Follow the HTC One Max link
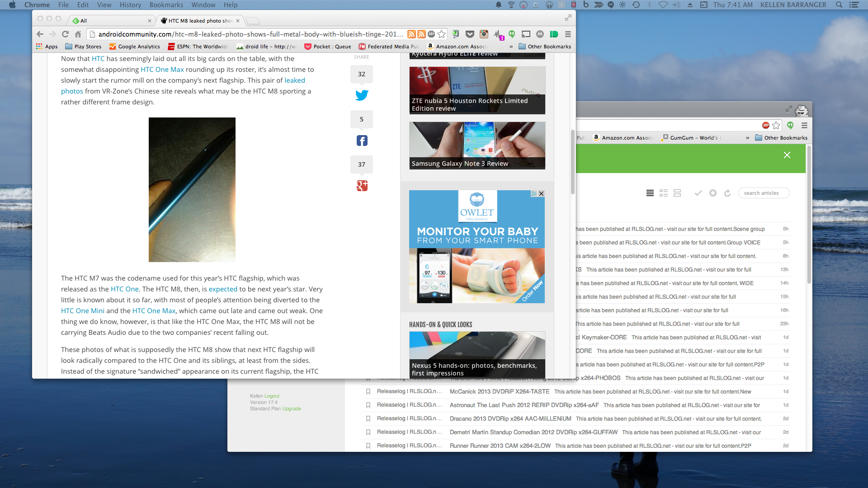 tap(162, 70)
